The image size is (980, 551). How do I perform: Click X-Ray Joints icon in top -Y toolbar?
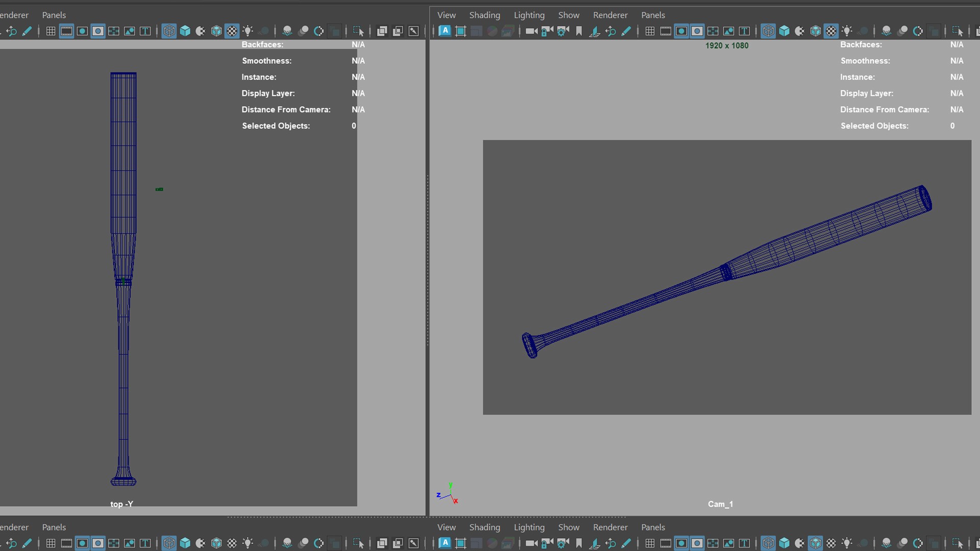pyautogui.click(x=413, y=31)
